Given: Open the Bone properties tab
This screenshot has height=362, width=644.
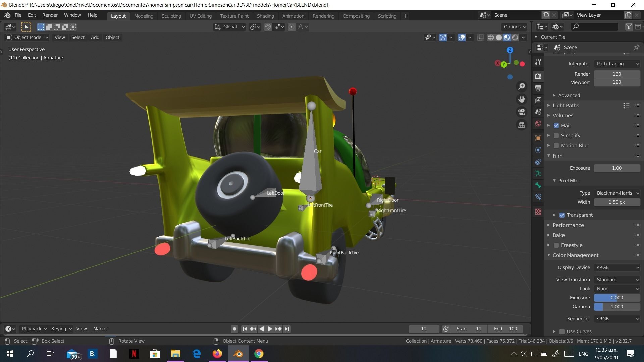Looking at the screenshot, I should pyautogui.click(x=538, y=185).
